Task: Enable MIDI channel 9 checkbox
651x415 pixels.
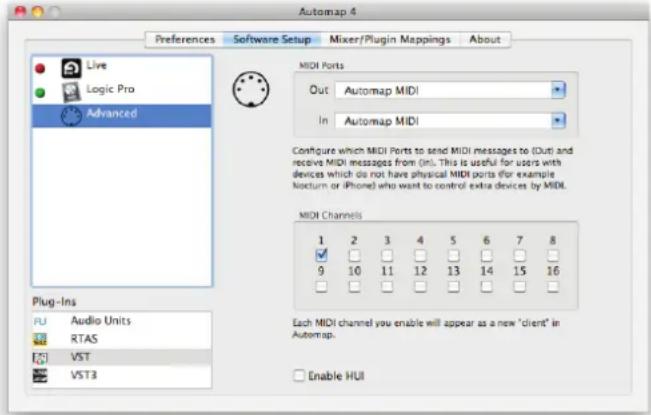Action: coord(321,286)
